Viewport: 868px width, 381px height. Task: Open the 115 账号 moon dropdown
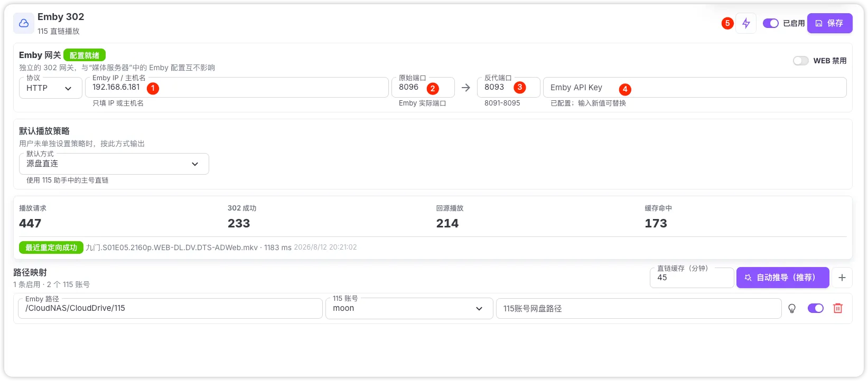pyautogui.click(x=409, y=308)
